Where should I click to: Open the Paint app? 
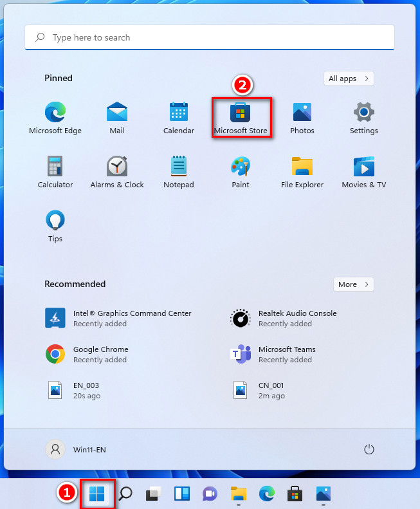click(x=241, y=172)
